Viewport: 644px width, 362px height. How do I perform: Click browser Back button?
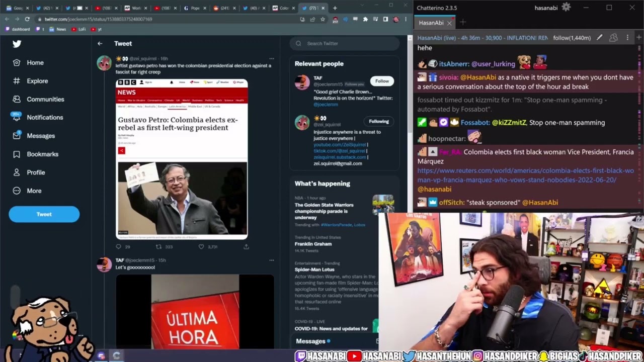7,19
